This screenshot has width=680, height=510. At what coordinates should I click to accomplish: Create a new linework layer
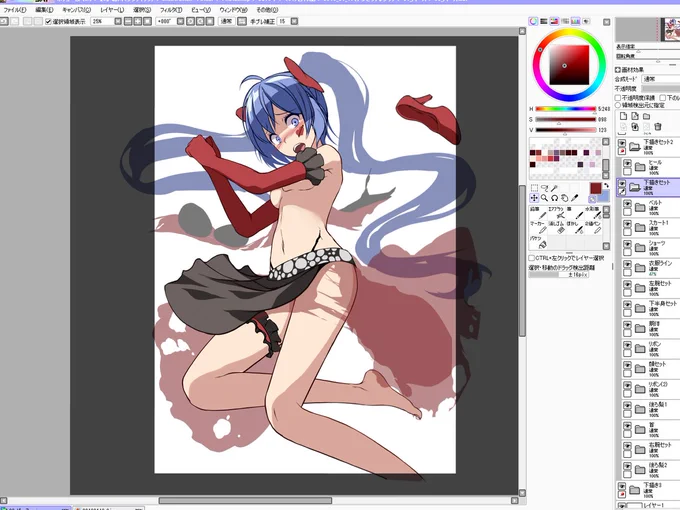click(x=635, y=116)
